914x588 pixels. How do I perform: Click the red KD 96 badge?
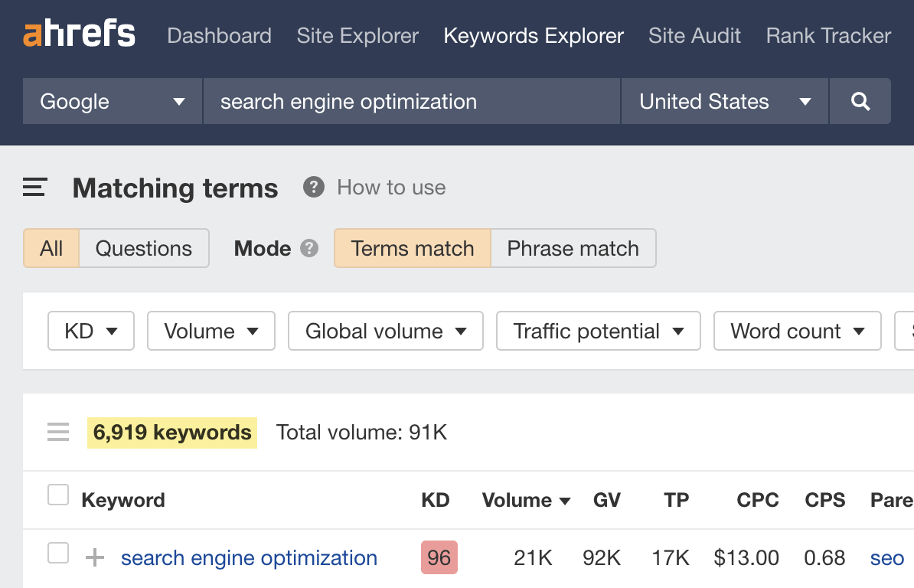click(x=439, y=557)
